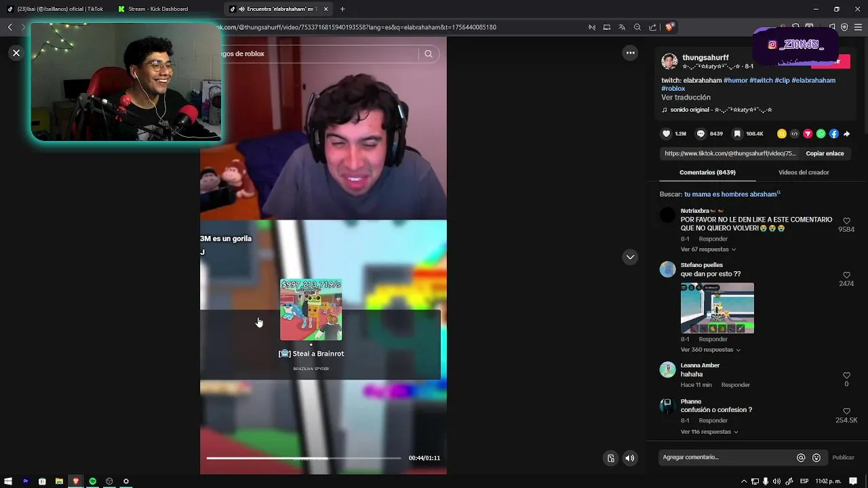
Task: Open Premiere Pro from taskbar
Action: 26,481
